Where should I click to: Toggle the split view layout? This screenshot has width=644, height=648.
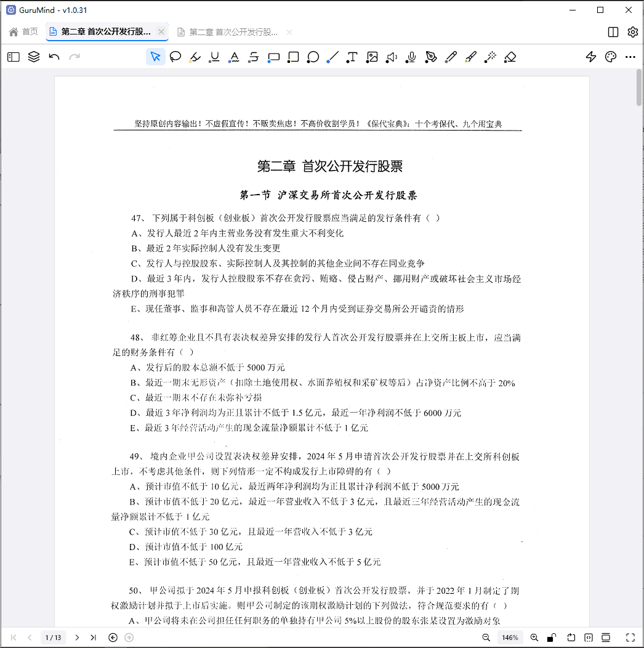613,32
